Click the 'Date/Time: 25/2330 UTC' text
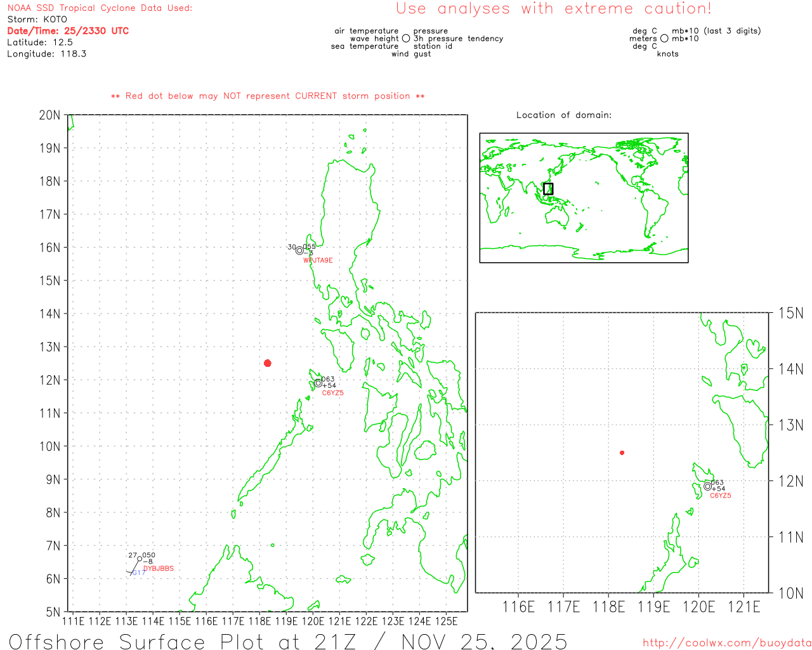812x650 pixels. (68, 31)
